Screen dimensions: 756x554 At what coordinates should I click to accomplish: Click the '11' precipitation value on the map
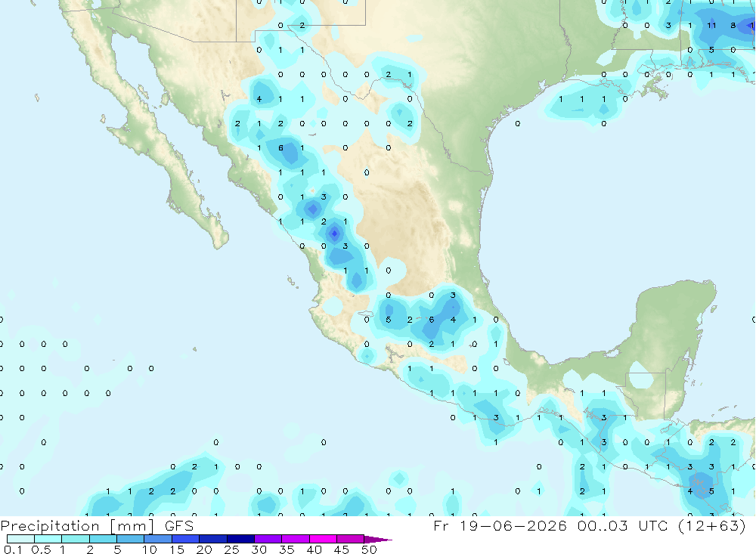coord(711,26)
